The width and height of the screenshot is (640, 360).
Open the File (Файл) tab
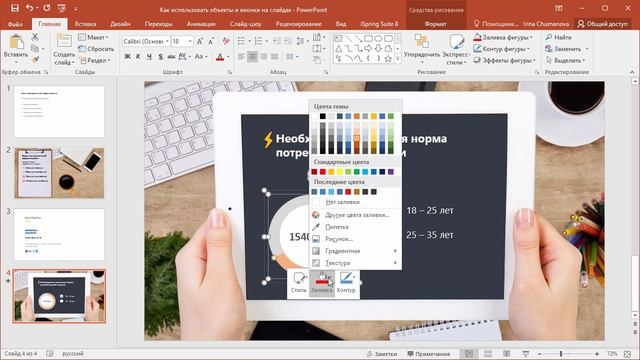[16, 24]
